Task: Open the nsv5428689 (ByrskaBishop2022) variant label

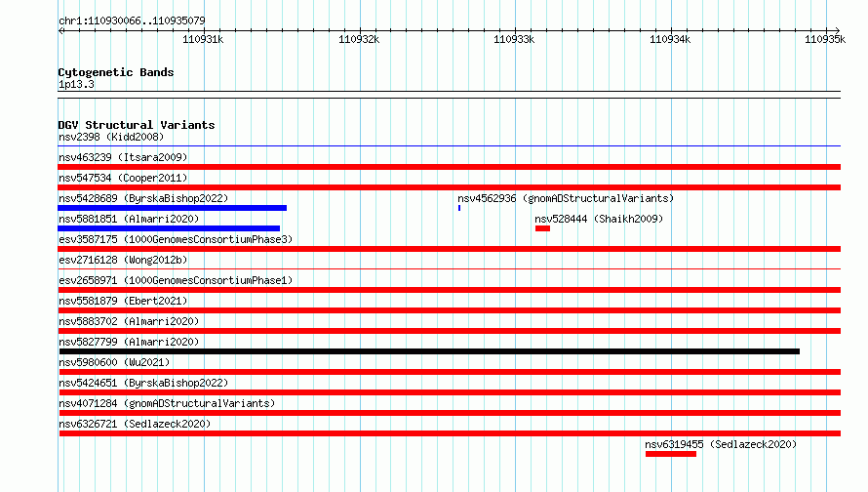Action: [x=143, y=198]
